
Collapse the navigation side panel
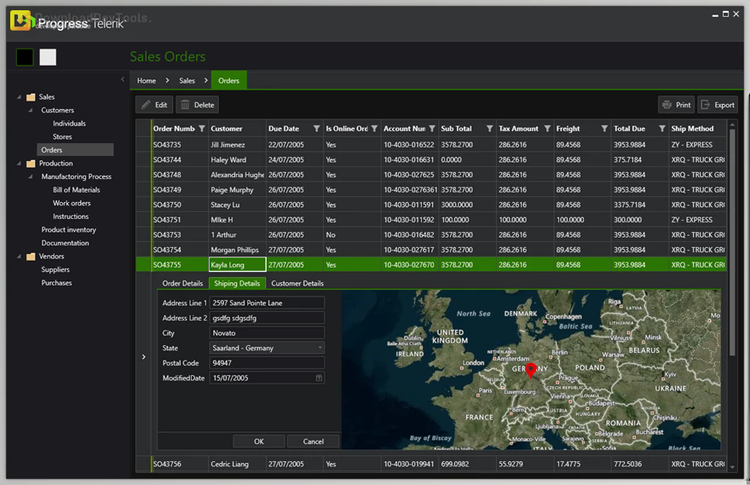(122, 79)
